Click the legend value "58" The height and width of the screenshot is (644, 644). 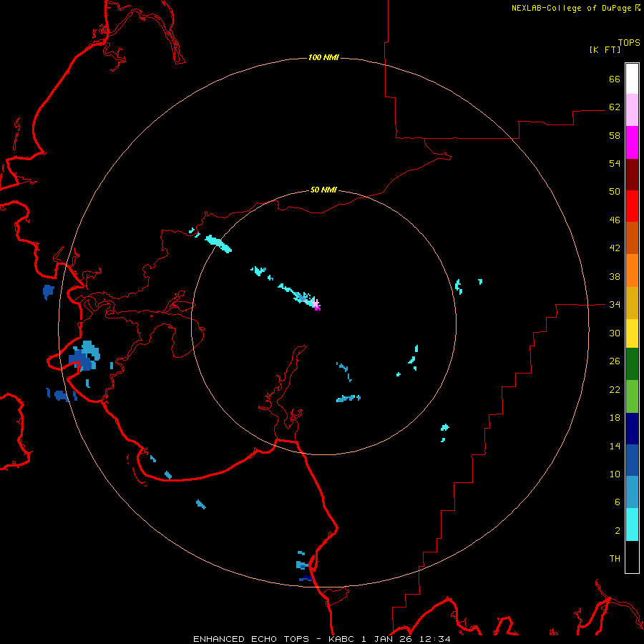tap(615, 135)
